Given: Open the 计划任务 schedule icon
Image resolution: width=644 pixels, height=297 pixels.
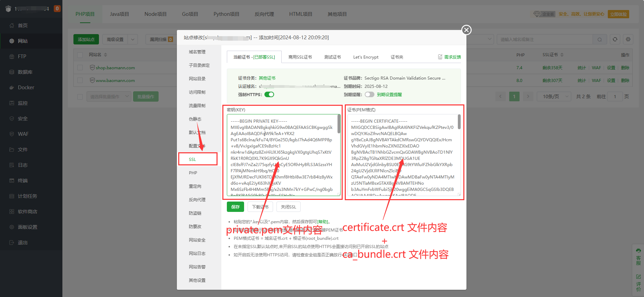Looking at the screenshot, I should coord(12,196).
